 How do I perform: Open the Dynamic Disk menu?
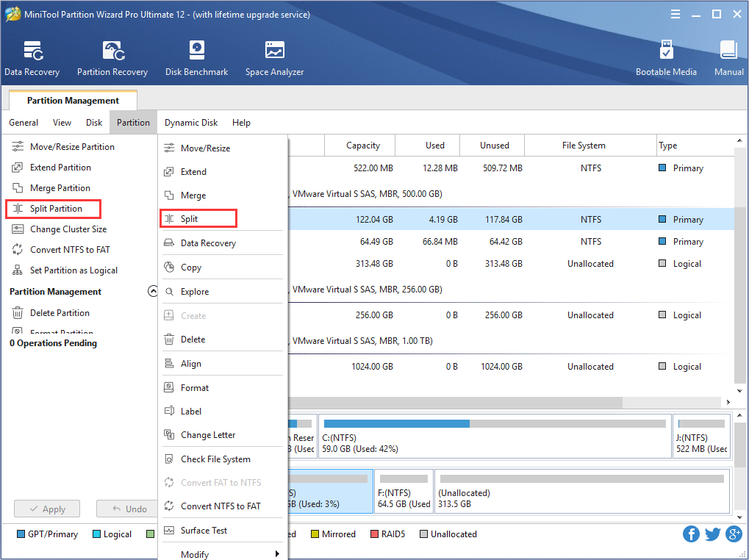tap(191, 122)
